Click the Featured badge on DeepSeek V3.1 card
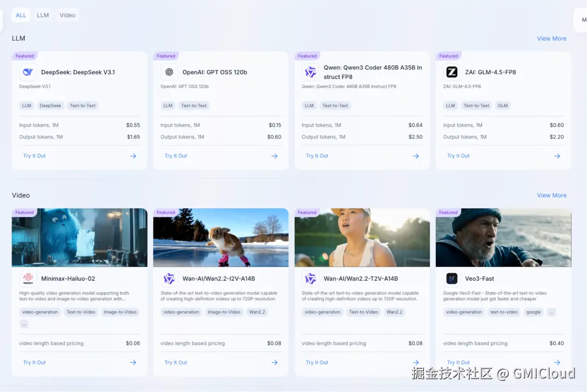The image size is (587, 392). pos(24,56)
